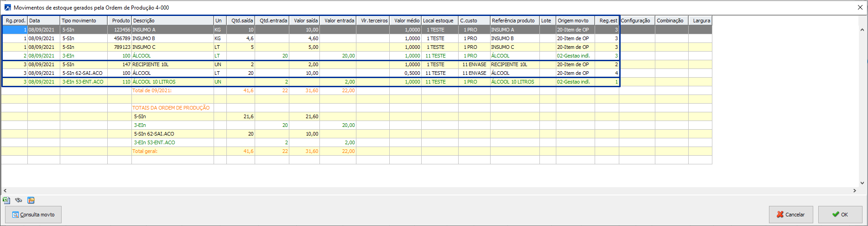
Task: Click the Cancelar button
Action: click(x=791, y=215)
